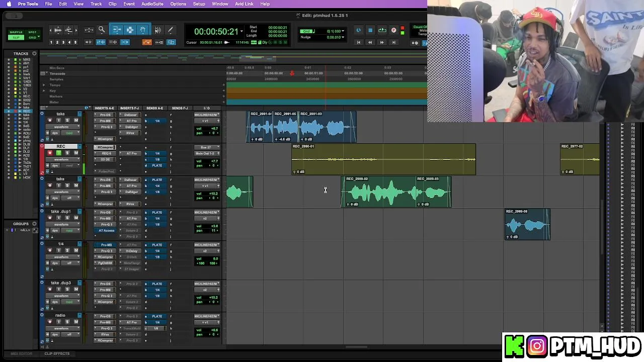Enable Slip edit mode
The height and width of the screenshot is (362, 644).
point(17,38)
